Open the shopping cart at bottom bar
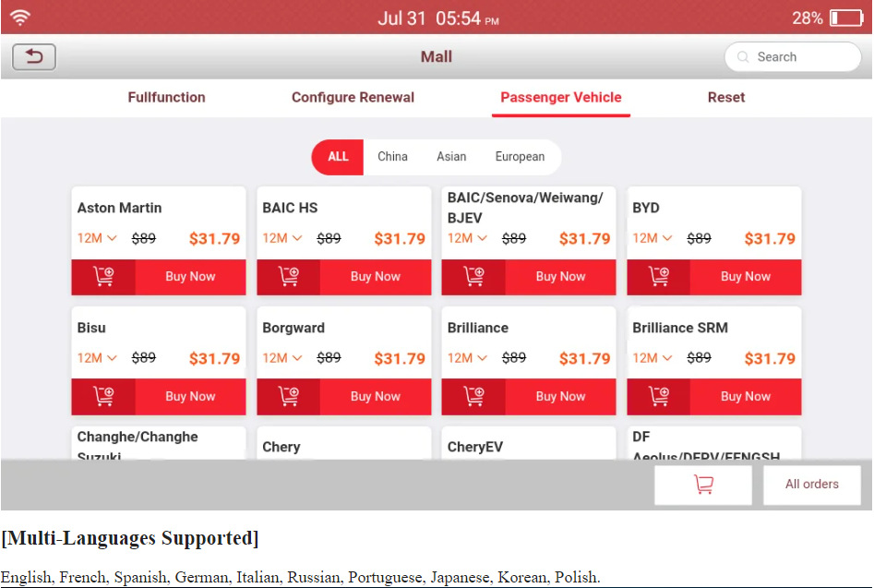874x588 pixels. [703, 485]
